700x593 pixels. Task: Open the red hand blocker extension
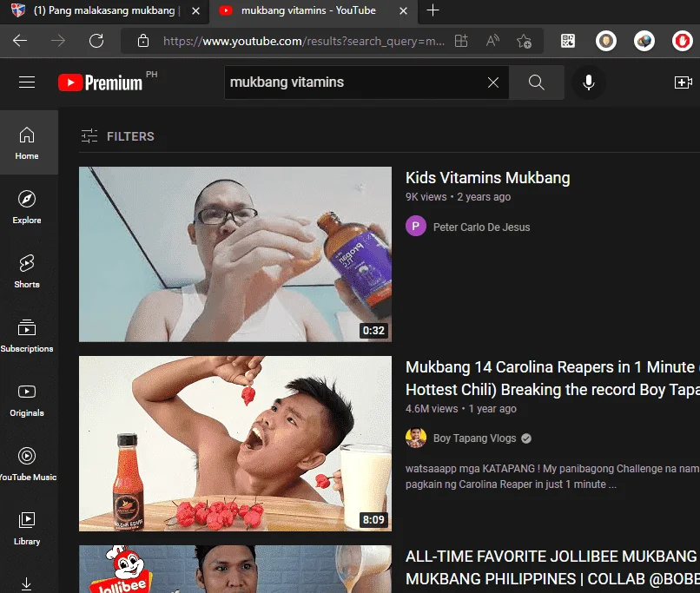tap(682, 41)
